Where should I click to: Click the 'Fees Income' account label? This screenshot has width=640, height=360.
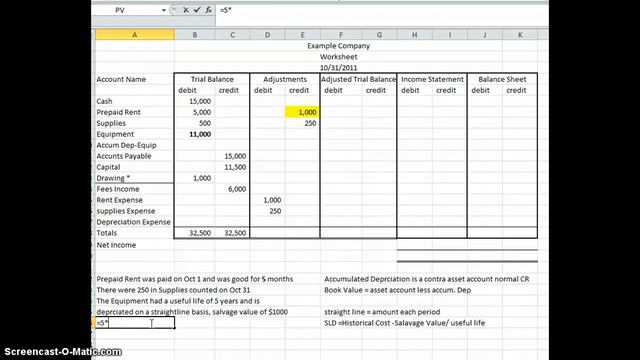pyautogui.click(x=118, y=189)
